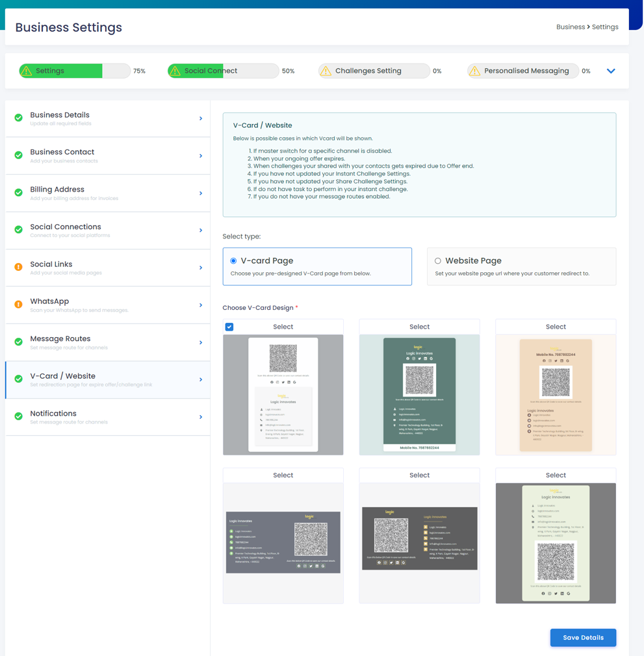Image resolution: width=644 pixels, height=656 pixels.
Task: Open Message Routes using its arrow
Action: 201,342
